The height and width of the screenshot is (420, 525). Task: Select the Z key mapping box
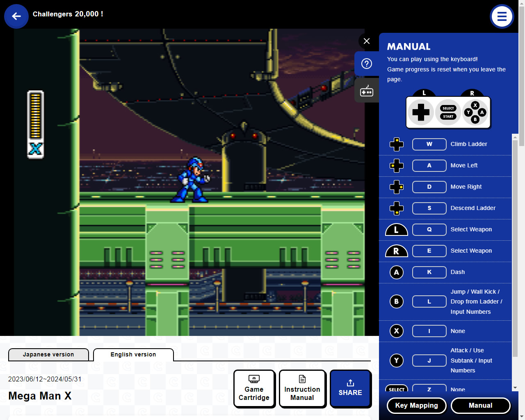click(x=429, y=388)
